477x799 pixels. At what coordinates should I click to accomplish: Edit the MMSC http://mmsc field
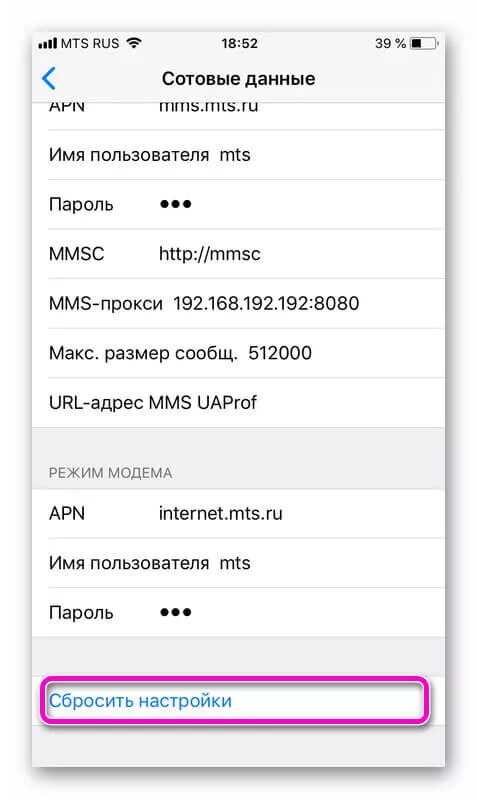[238, 254]
